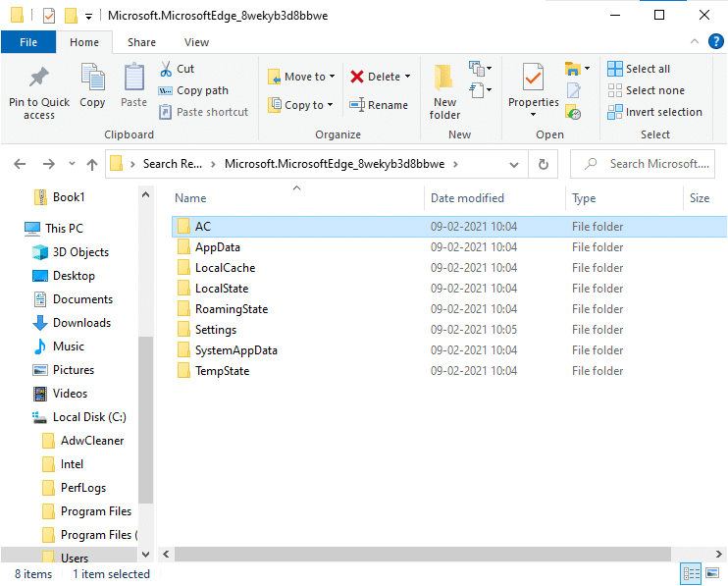Switch to large icons view in status bar
728x586 pixels.
tap(713, 574)
